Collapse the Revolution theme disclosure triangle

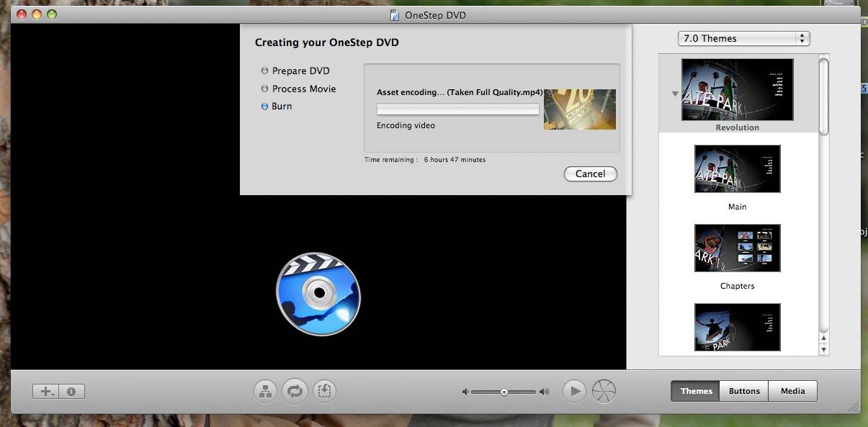coord(674,94)
